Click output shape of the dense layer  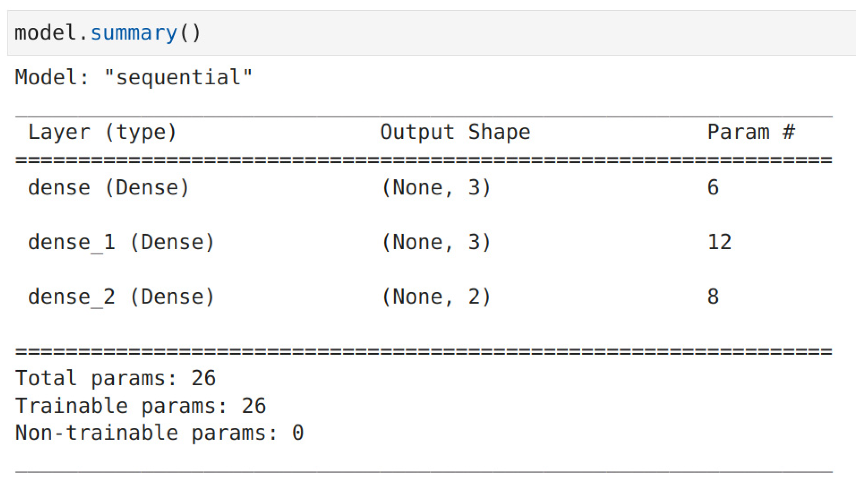point(436,187)
